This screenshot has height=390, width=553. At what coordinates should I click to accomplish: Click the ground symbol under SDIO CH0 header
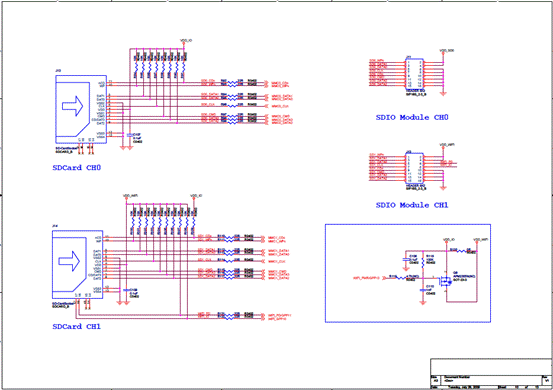(x=443, y=93)
